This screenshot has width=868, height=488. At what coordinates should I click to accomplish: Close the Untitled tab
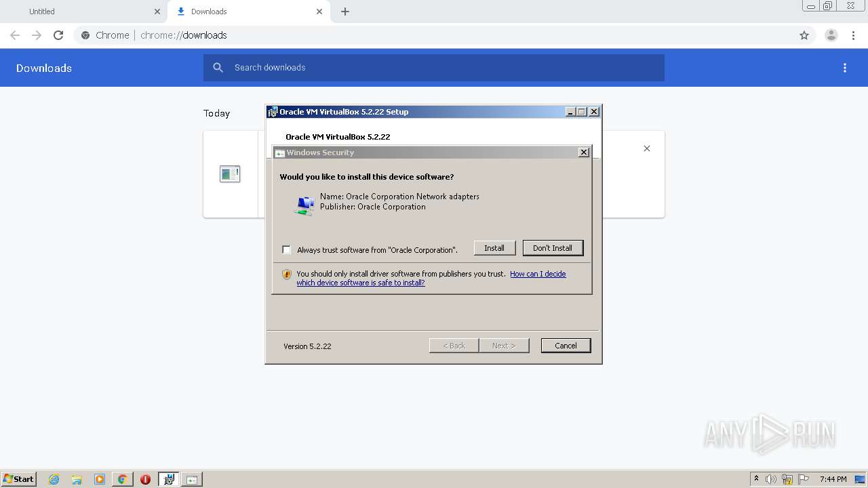(x=157, y=12)
